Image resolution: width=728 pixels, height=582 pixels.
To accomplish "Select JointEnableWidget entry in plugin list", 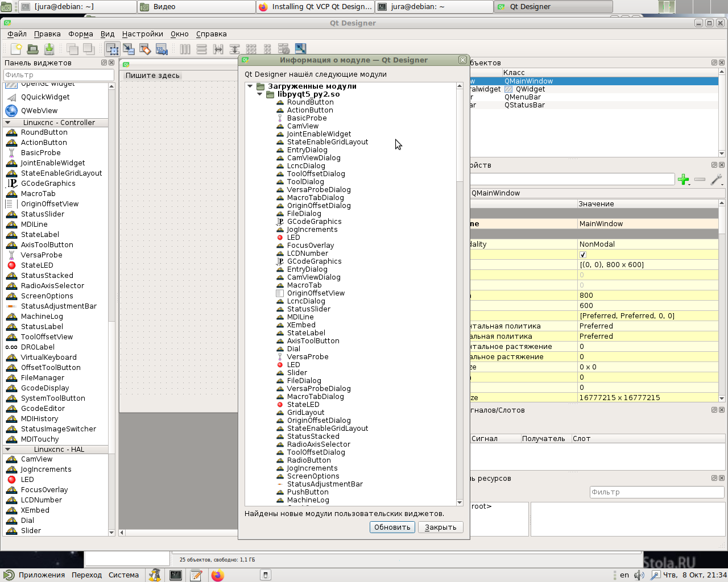I will (318, 134).
